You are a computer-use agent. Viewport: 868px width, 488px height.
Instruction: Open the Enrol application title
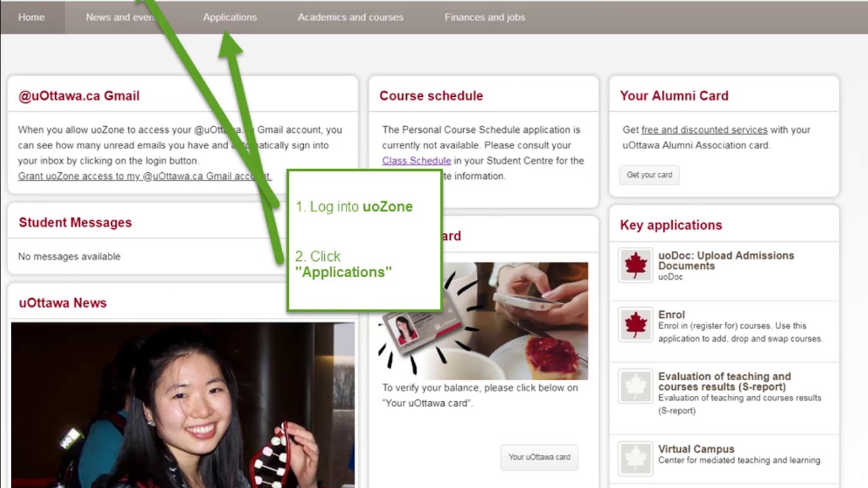coord(671,314)
